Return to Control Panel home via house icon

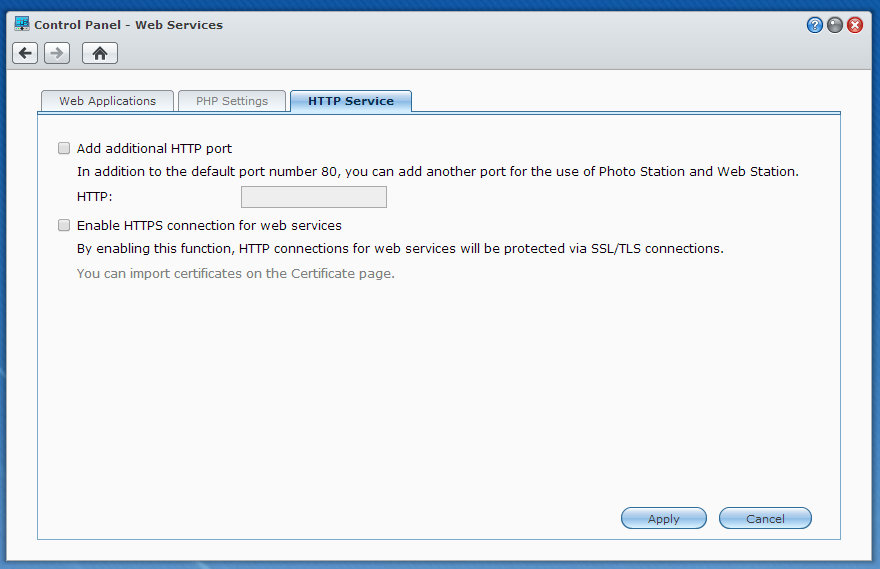coord(100,53)
